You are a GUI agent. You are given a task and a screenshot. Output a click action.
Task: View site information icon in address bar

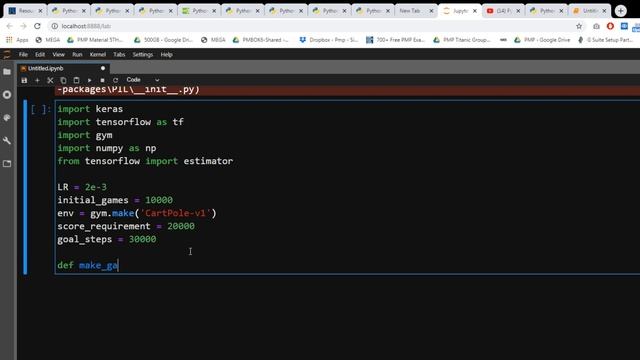[x=54, y=26]
